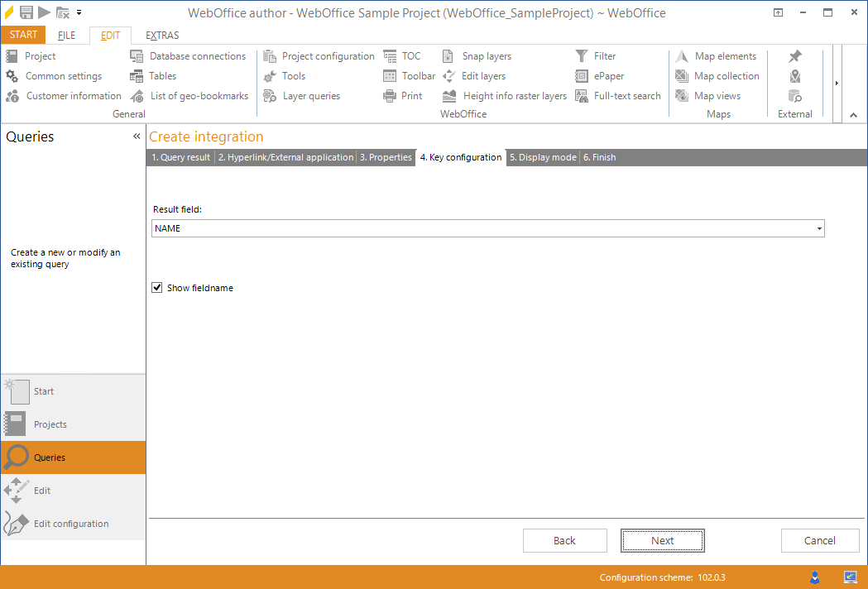The height and width of the screenshot is (589, 868).
Task: Click the Next button
Action: click(662, 540)
